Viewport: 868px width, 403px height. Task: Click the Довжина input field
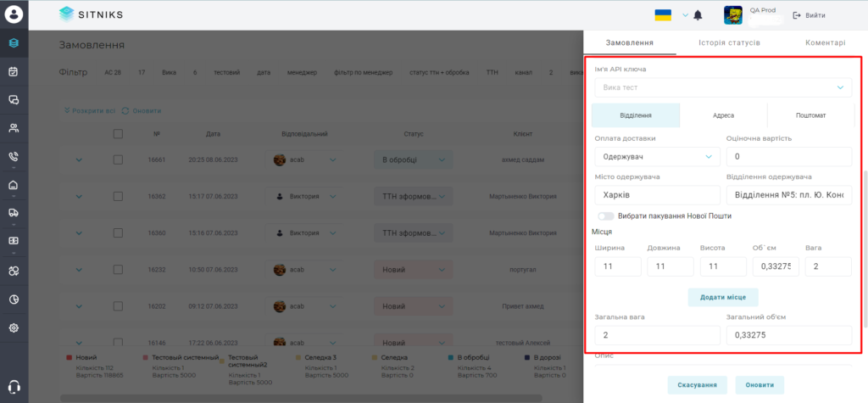[670, 266]
